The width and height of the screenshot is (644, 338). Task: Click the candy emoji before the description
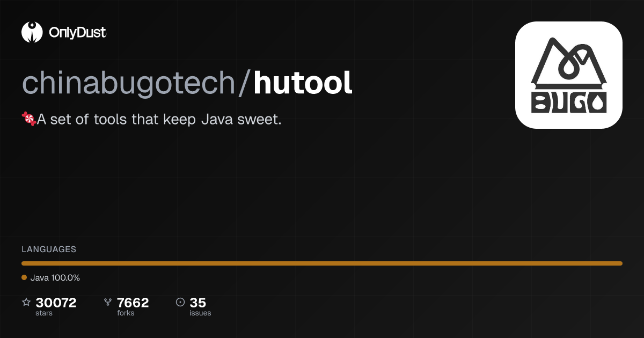tap(29, 119)
